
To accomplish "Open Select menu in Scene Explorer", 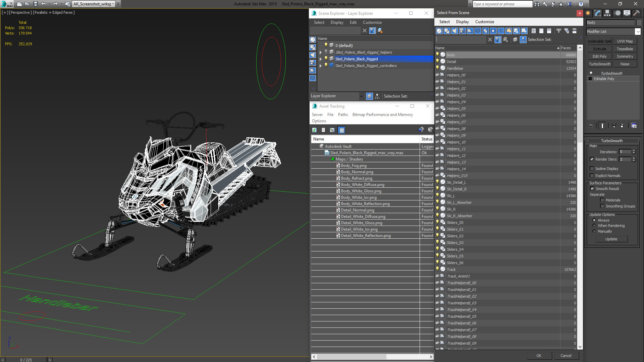I will click(x=319, y=22).
